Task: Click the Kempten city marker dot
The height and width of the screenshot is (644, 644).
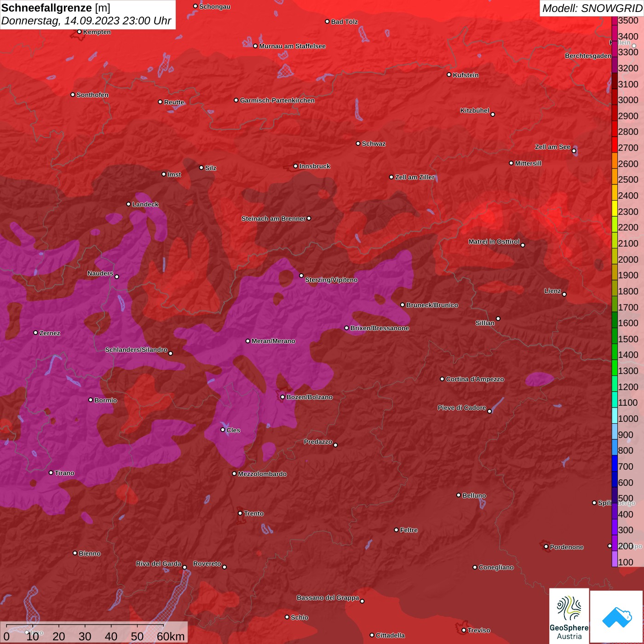Action: pos(79,32)
